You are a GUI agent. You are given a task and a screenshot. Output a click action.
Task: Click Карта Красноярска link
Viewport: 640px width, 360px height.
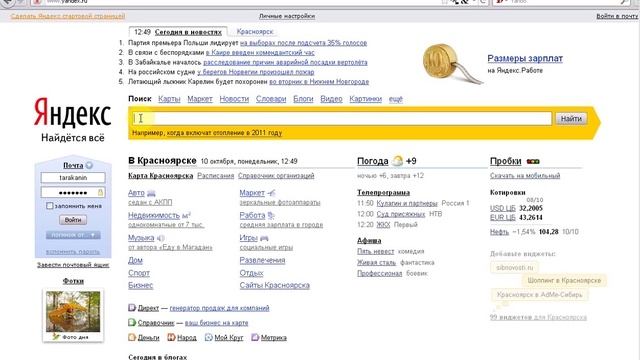click(160, 176)
